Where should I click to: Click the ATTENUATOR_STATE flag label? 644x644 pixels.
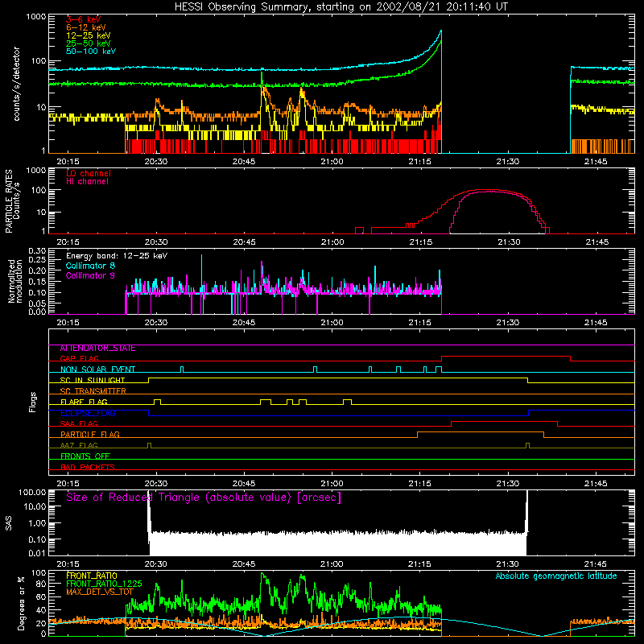(97, 349)
